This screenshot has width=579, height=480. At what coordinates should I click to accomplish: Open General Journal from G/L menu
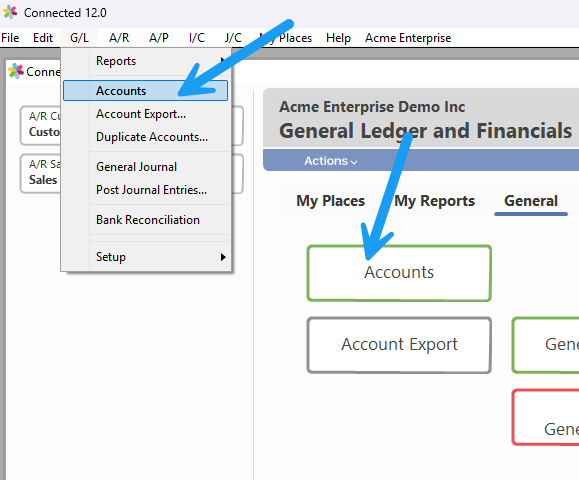145,167
